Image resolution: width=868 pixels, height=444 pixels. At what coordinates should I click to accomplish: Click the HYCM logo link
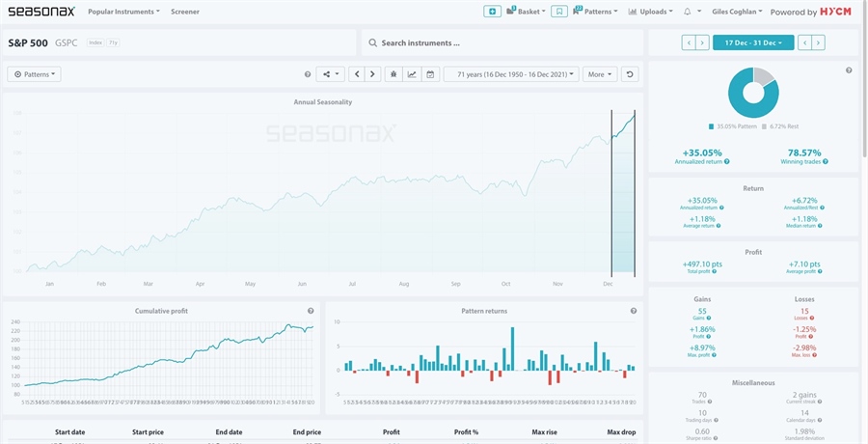(x=835, y=11)
